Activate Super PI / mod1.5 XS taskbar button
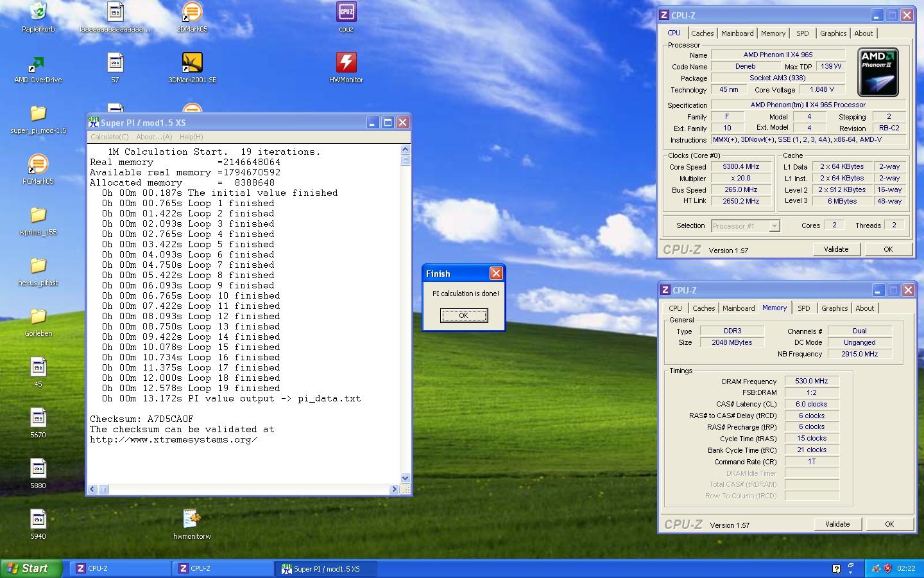 point(326,568)
